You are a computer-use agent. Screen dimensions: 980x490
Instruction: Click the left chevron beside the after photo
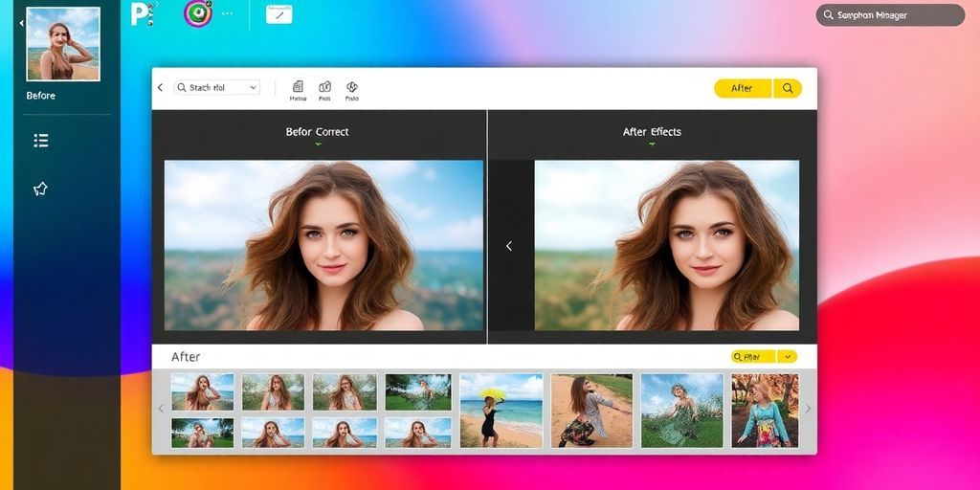pyautogui.click(x=509, y=246)
